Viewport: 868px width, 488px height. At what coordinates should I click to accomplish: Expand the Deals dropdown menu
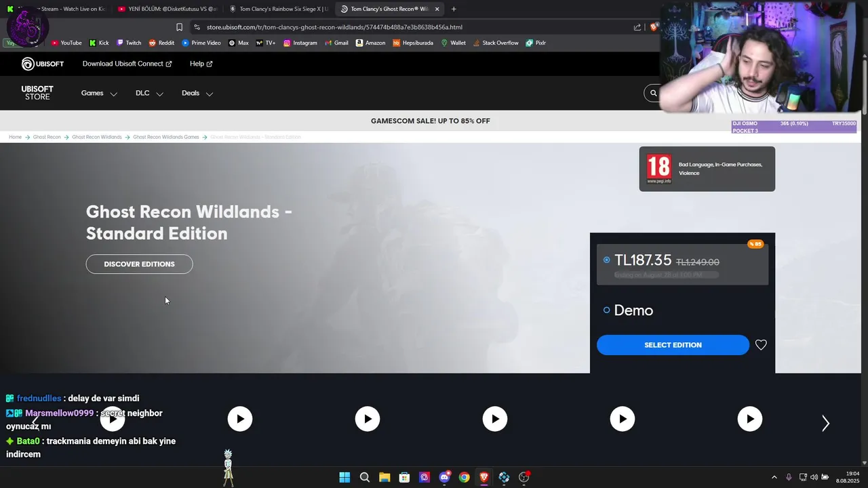pos(197,93)
